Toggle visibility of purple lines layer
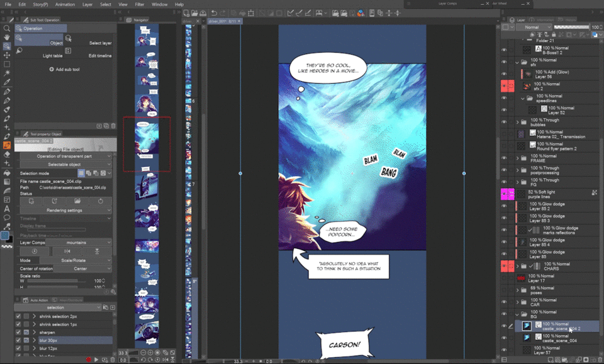The width and height of the screenshot is (604, 364). click(x=504, y=194)
